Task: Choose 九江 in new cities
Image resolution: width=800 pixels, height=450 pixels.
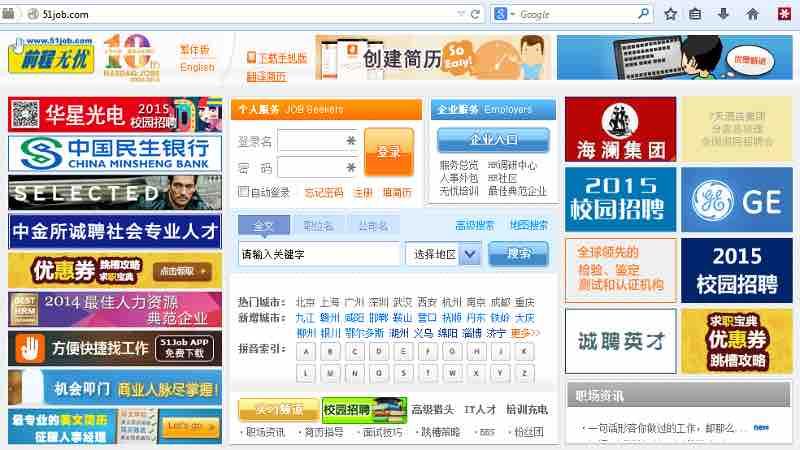Action: coord(305,317)
